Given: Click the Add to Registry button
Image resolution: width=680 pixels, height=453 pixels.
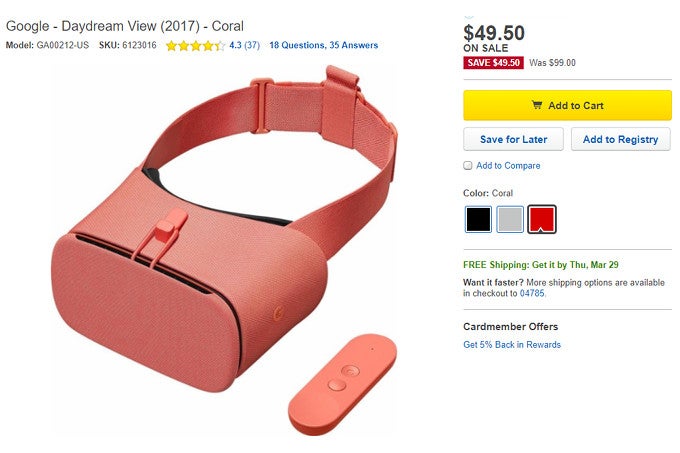Looking at the screenshot, I should click(x=621, y=139).
